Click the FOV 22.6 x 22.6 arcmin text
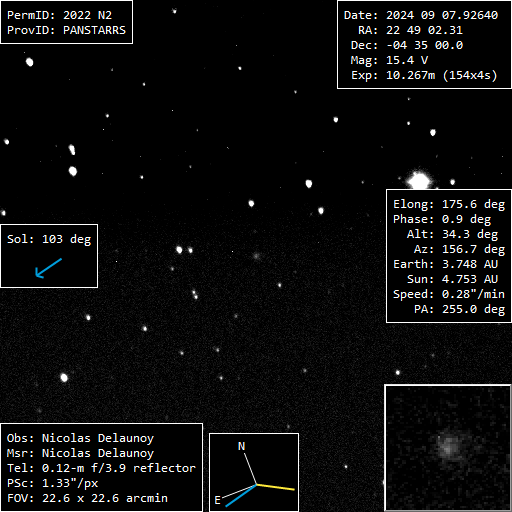Screen dimensions: 512x512 click(x=87, y=498)
